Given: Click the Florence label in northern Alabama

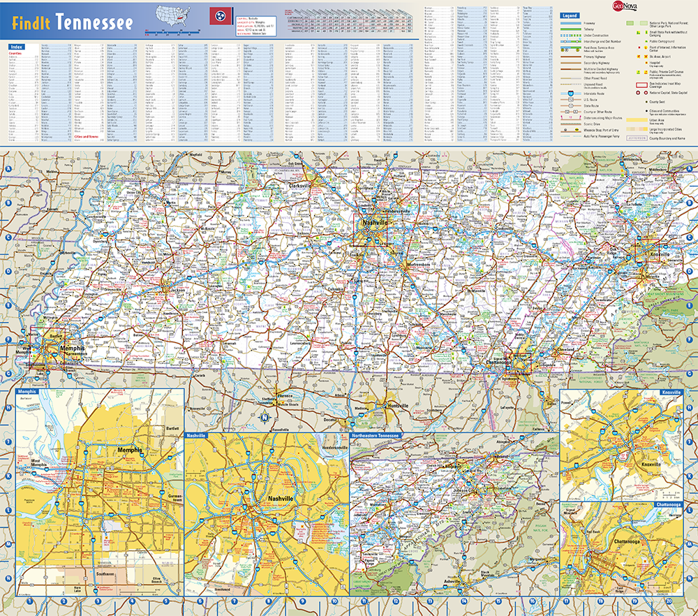Looking at the screenshot, I should point(285,395).
